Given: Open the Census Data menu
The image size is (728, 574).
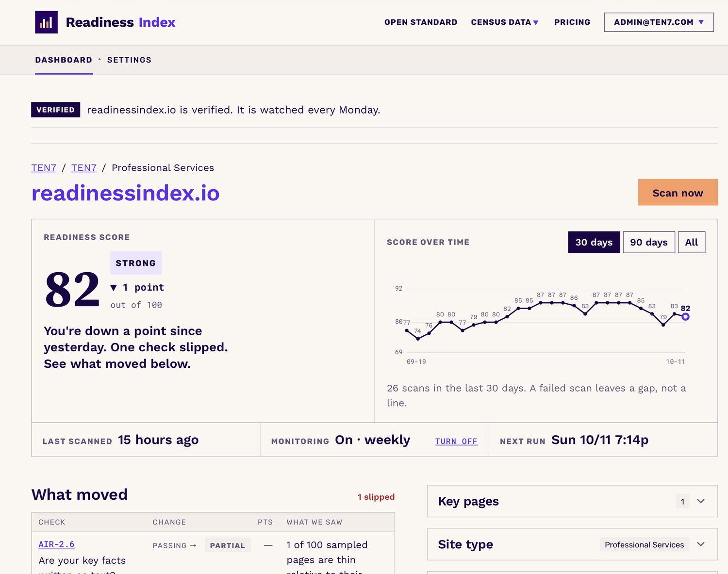Looking at the screenshot, I should pyautogui.click(x=505, y=22).
